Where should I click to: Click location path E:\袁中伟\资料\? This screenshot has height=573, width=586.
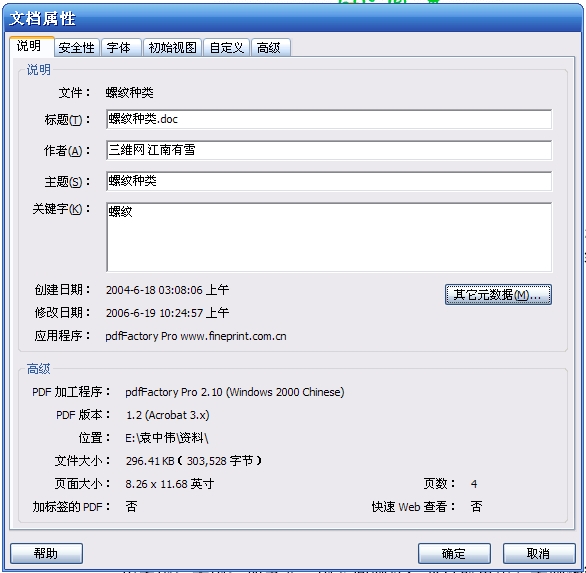point(167,438)
